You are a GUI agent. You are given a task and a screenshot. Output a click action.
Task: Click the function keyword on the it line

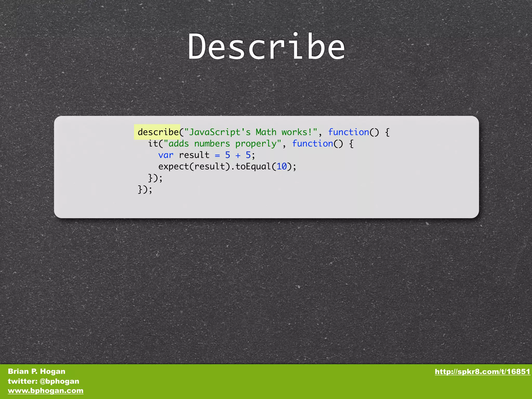pos(312,143)
